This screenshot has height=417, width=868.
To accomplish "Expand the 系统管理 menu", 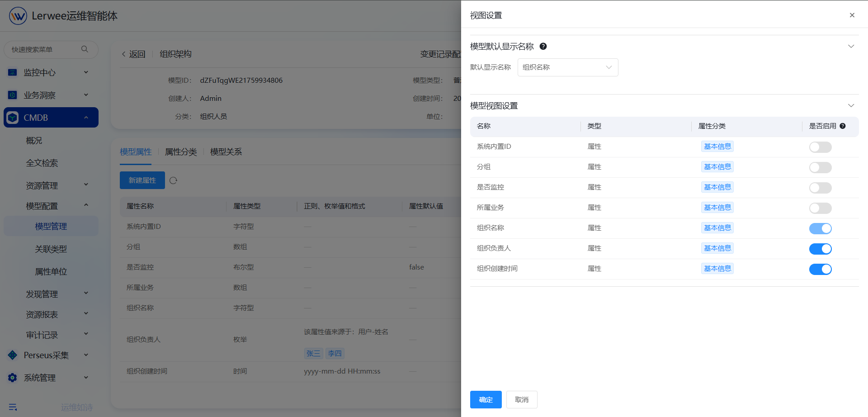I will (x=86, y=377).
